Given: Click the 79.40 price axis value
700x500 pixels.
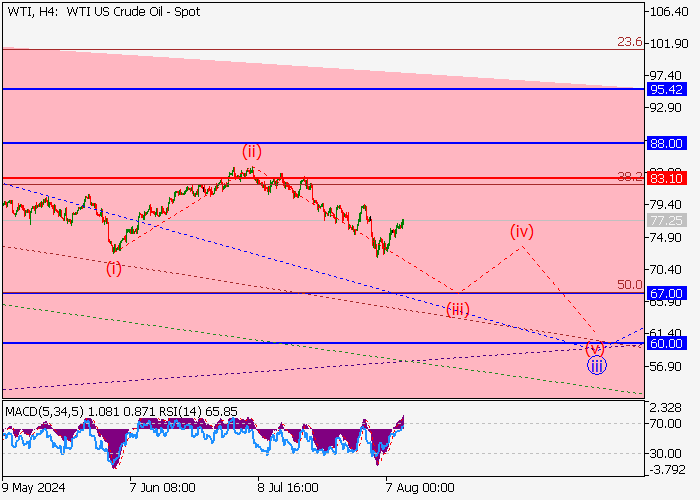Looking at the screenshot, I should click(666, 205).
